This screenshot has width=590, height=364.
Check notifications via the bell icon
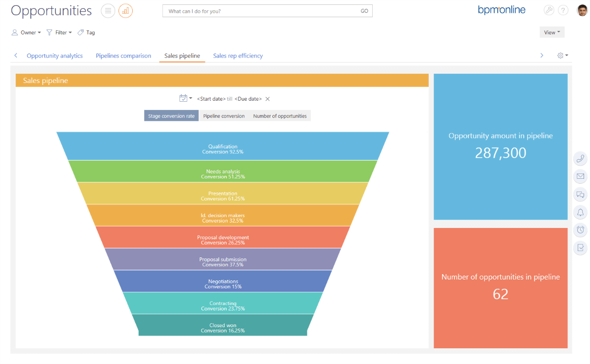point(580,212)
